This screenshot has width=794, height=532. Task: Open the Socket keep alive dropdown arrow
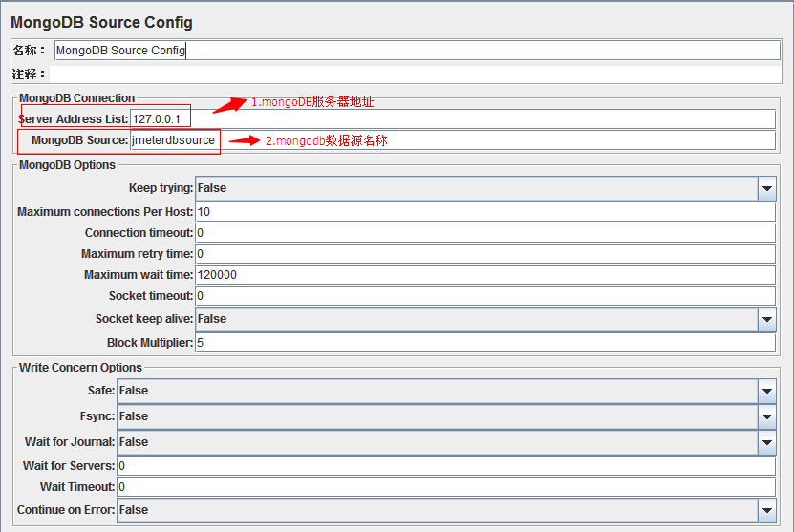[x=766, y=319]
